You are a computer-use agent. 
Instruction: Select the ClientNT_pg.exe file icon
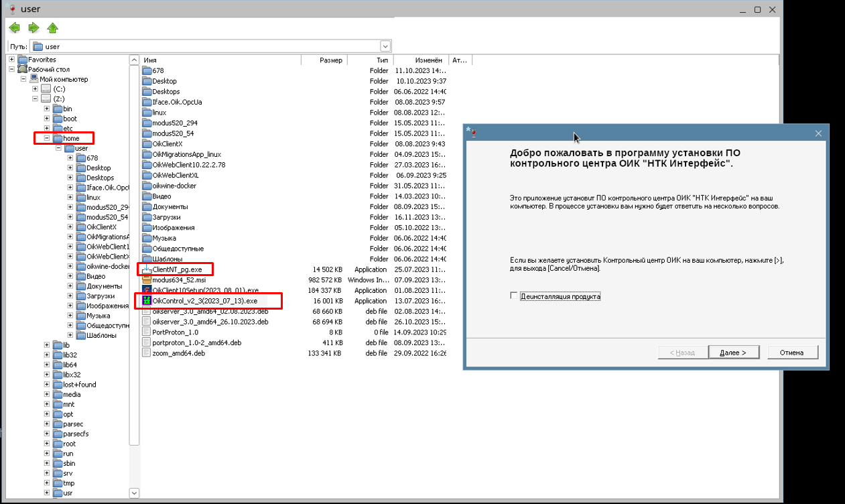147,269
